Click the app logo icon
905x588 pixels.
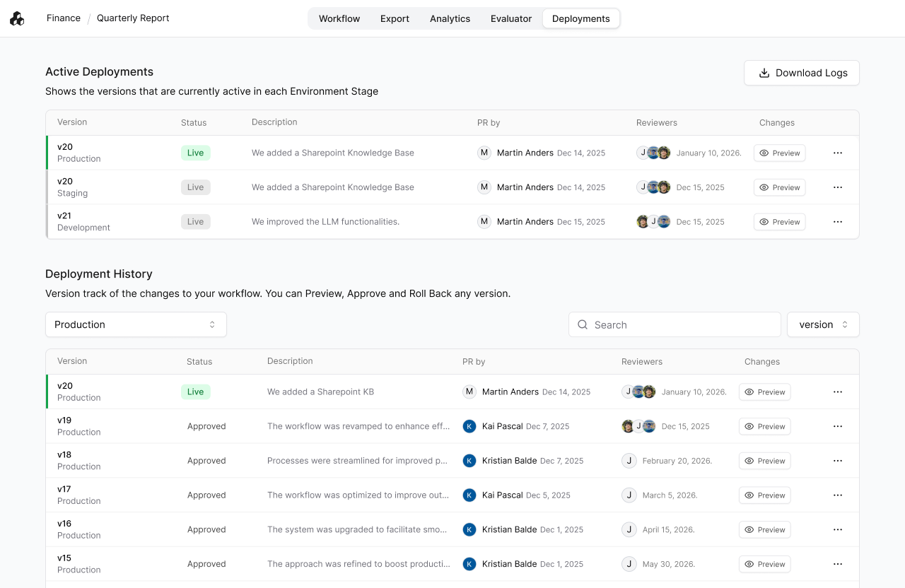[17, 18]
